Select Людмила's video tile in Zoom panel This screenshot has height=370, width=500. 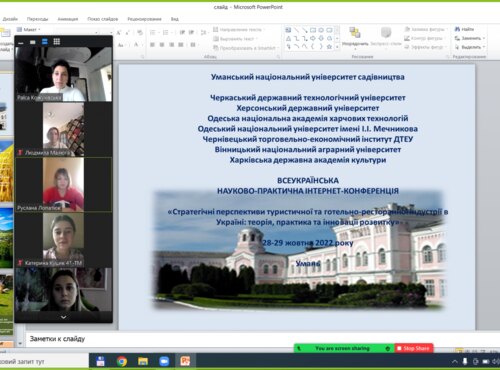tap(63, 129)
